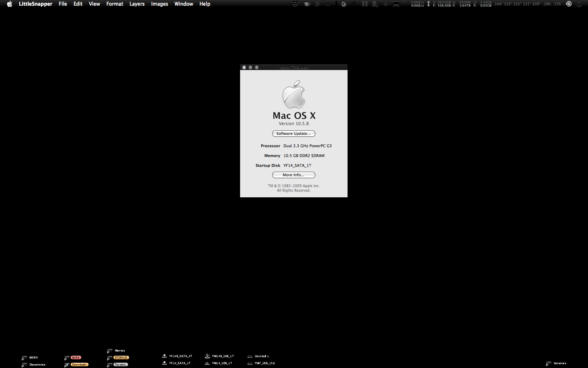The height and width of the screenshot is (368, 588).
Task: Open the Window menu
Action: 184,4
